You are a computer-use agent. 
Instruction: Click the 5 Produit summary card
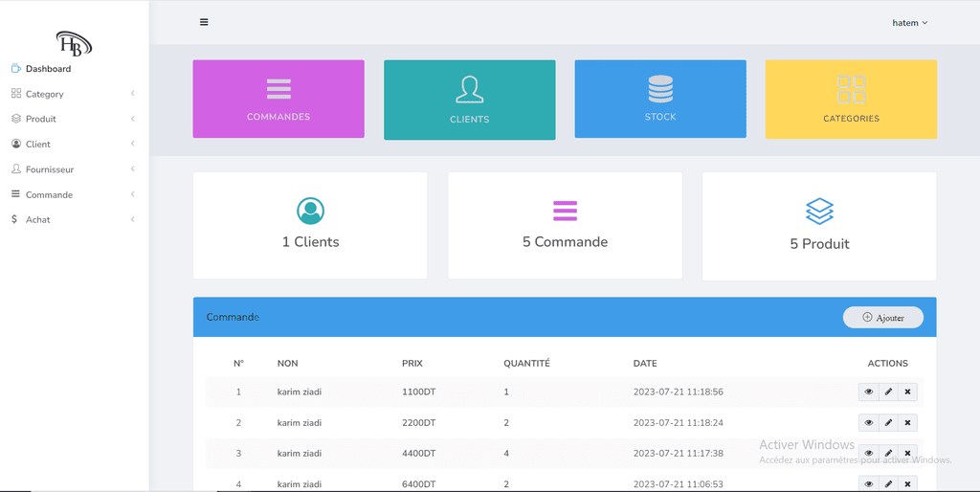tap(819, 226)
